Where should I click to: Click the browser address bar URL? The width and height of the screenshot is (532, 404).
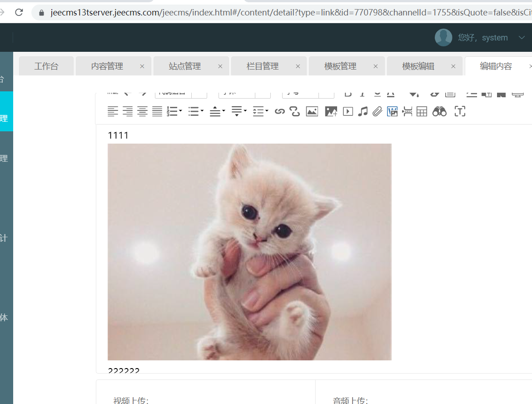tap(291, 13)
